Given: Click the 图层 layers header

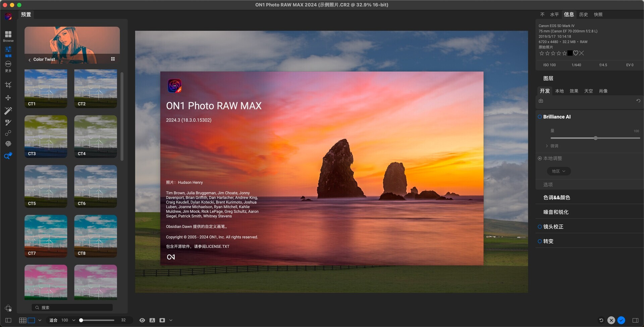Looking at the screenshot, I should coord(548,78).
